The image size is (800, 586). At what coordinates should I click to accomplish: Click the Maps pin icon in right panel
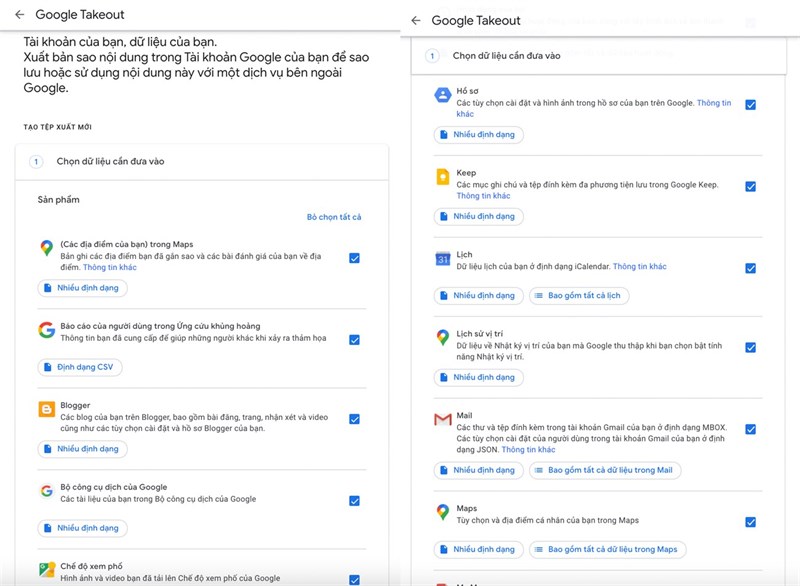coord(442,512)
